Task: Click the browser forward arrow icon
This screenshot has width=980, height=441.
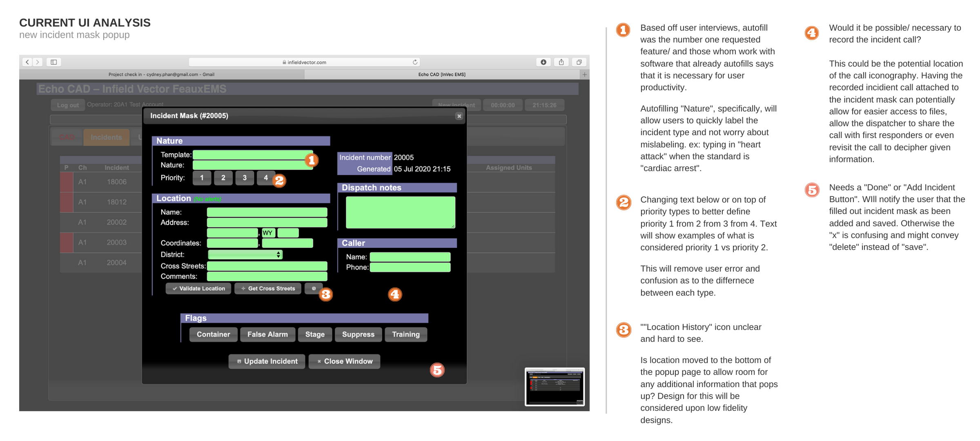Action: pyautogui.click(x=38, y=62)
